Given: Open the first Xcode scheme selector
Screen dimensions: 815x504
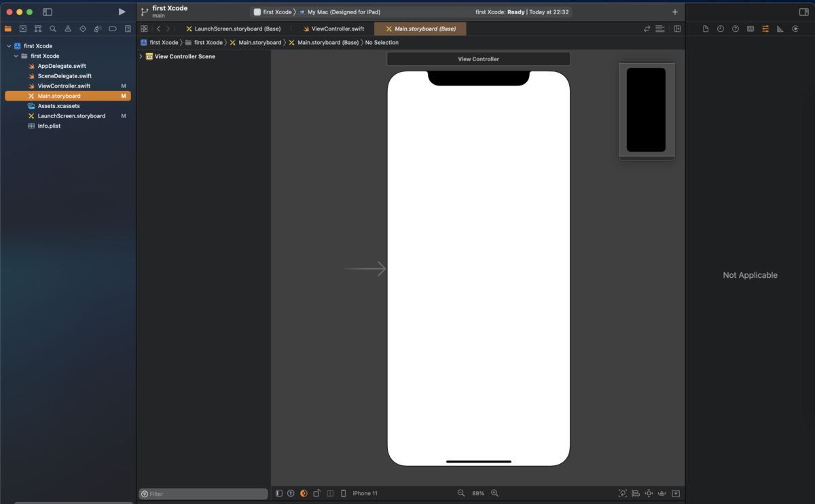Looking at the screenshot, I should pyautogui.click(x=273, y=12).
